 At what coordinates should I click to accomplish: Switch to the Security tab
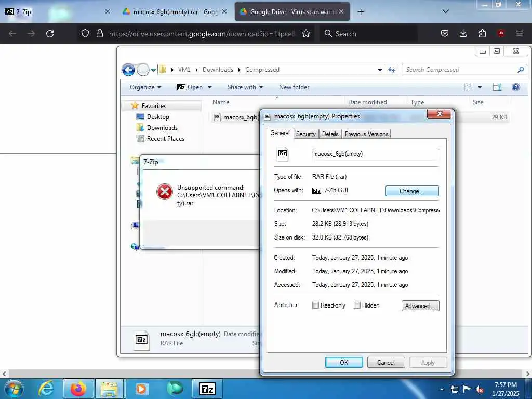point(305,134)
